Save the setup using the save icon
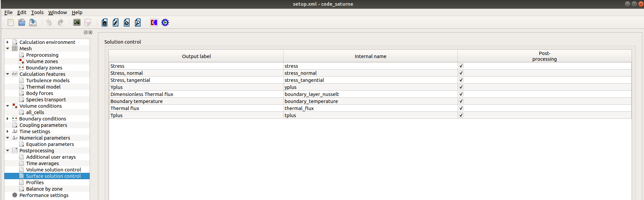 [x=33, y=22]
